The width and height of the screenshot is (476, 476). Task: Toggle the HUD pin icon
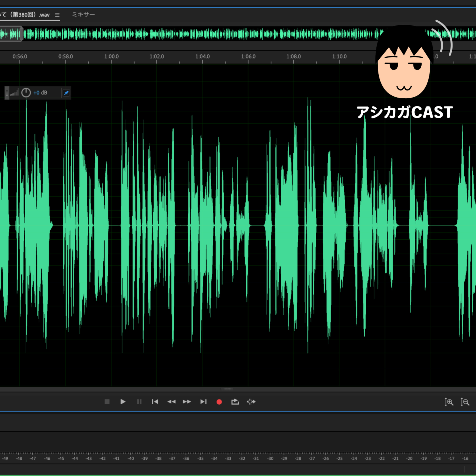(x=66, y=93)
